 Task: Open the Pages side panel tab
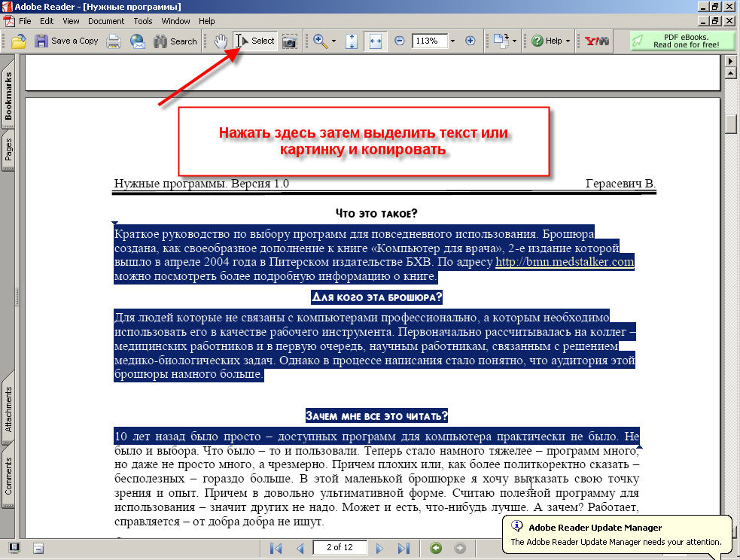[x=8, y=150]
